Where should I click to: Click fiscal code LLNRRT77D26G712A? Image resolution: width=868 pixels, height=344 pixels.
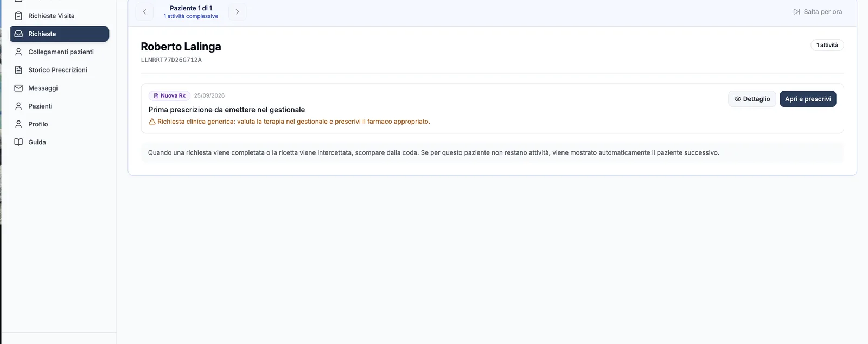[171, 60]
